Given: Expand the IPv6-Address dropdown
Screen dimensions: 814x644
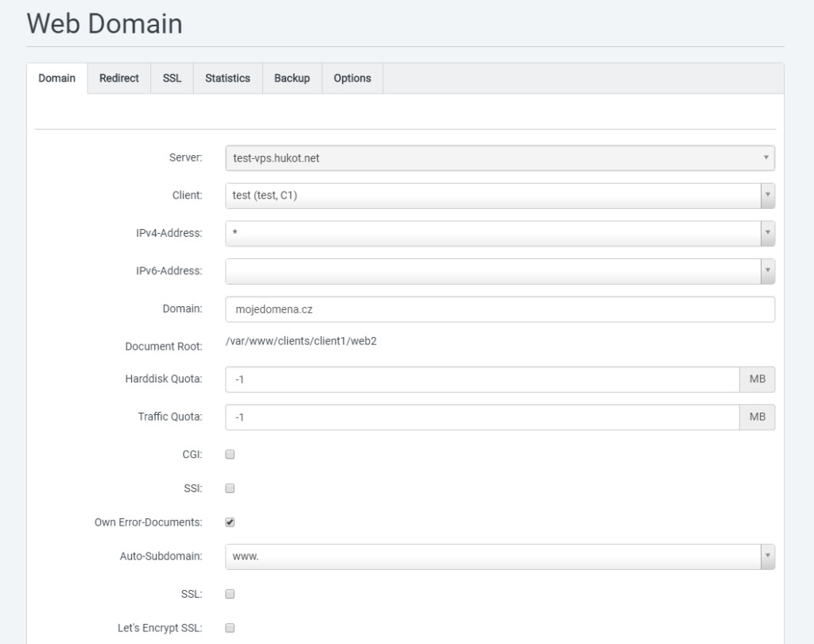Looking at the screenshot, I should click(499, 271).
